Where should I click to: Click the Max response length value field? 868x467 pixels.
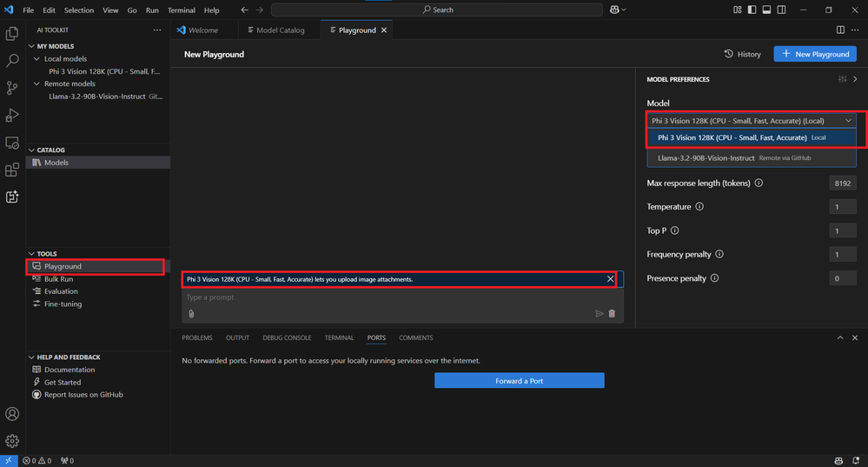843,183
